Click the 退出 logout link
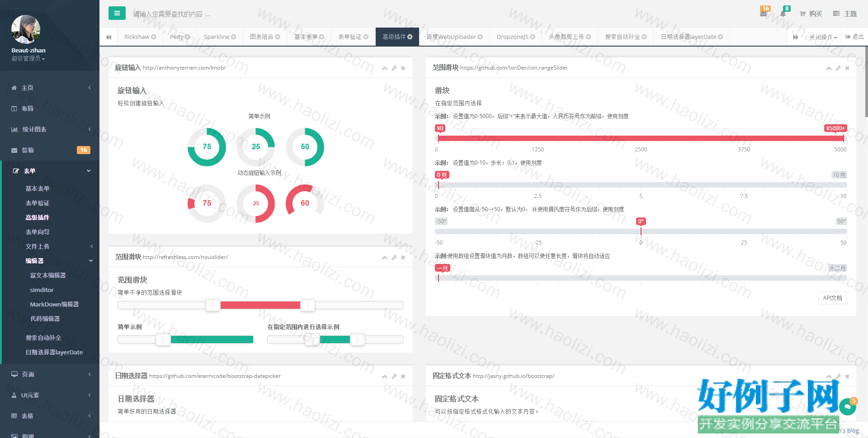The image size is (868, 438). coord(854,37)
